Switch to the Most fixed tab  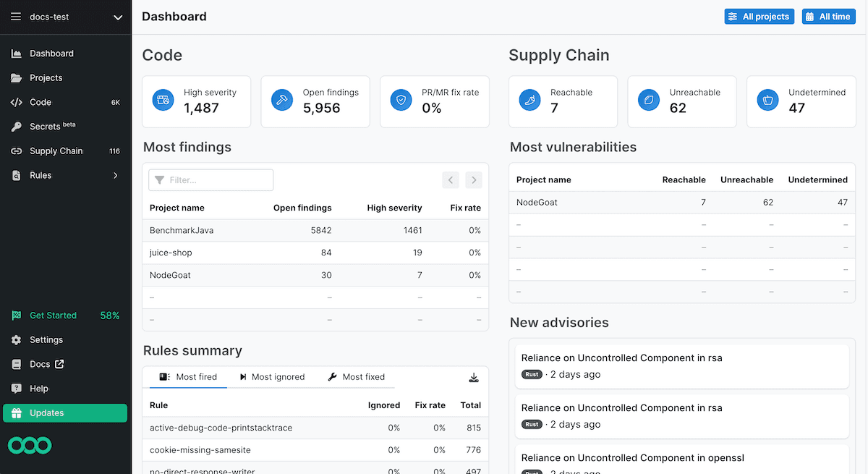356,376
